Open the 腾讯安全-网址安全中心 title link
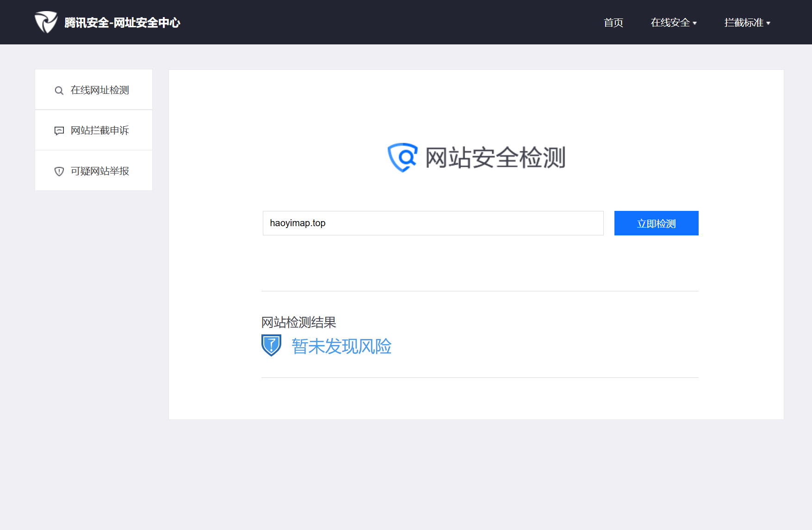 [x=122, y=23]
